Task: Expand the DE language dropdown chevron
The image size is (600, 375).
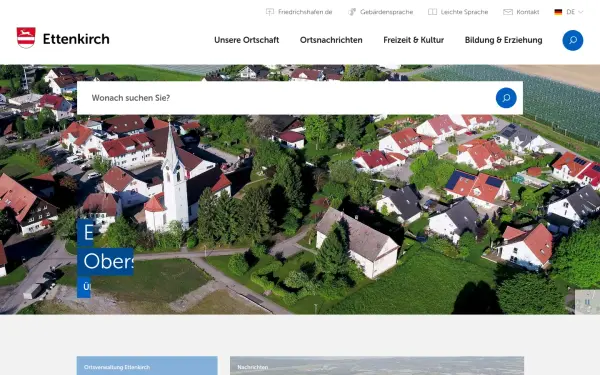Action: 580,12
